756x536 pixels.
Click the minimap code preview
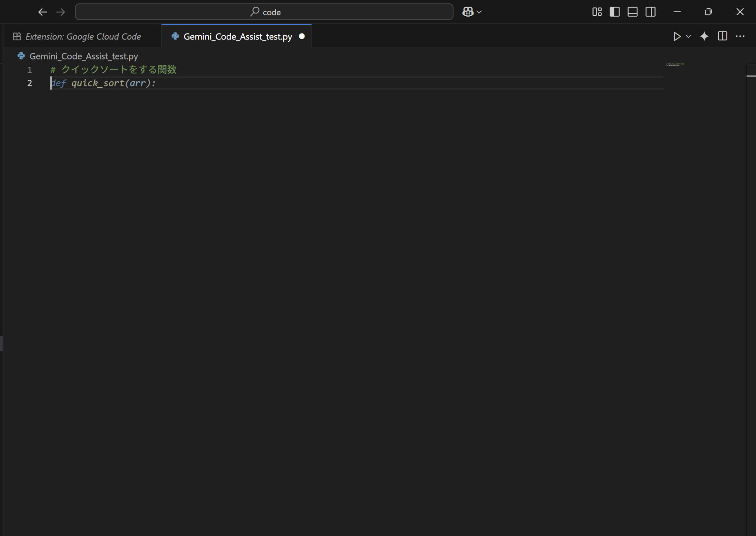tap(675, 65)
